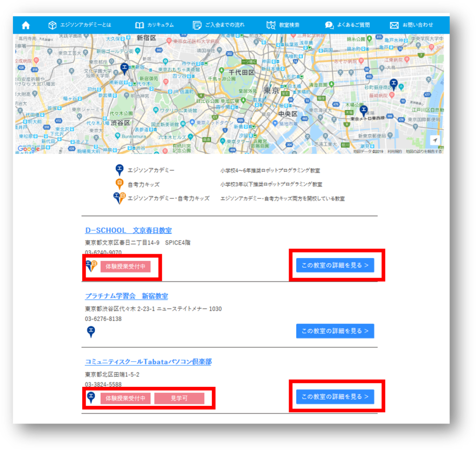Screen dimensions: 476x450
Task: Click the 新宿区 label on the map
Action: click(x=146, y=38)
